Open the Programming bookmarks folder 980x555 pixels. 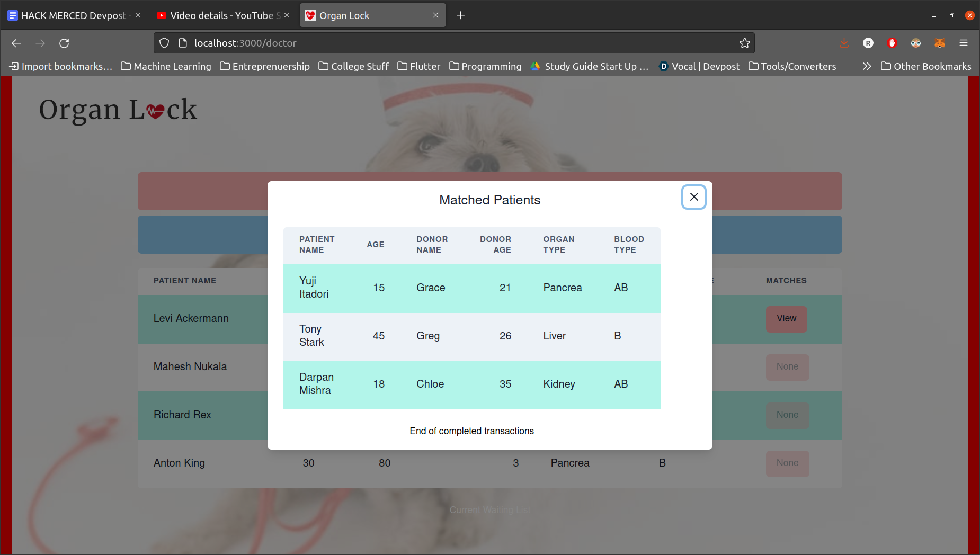tap(485, 66)
